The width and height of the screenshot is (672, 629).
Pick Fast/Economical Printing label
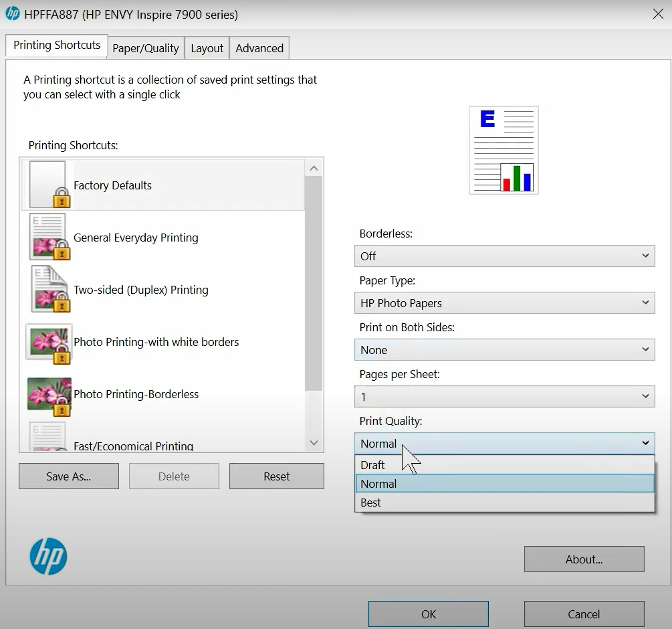[133, 446]
